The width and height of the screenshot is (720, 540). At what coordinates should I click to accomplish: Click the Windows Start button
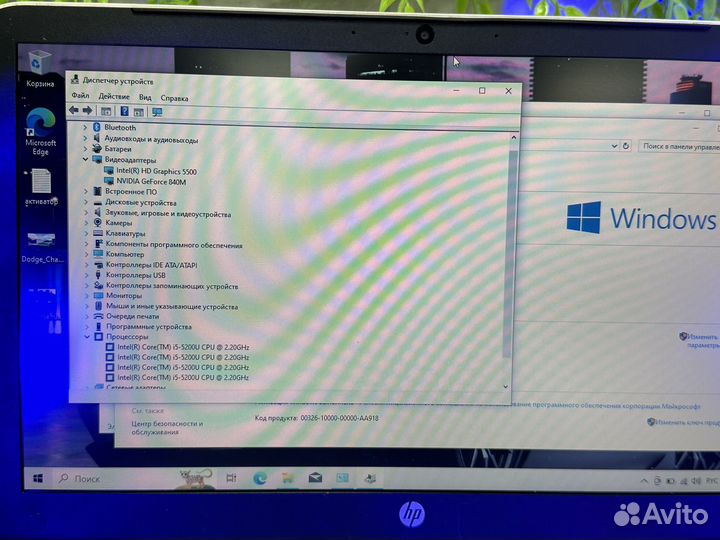38,478
